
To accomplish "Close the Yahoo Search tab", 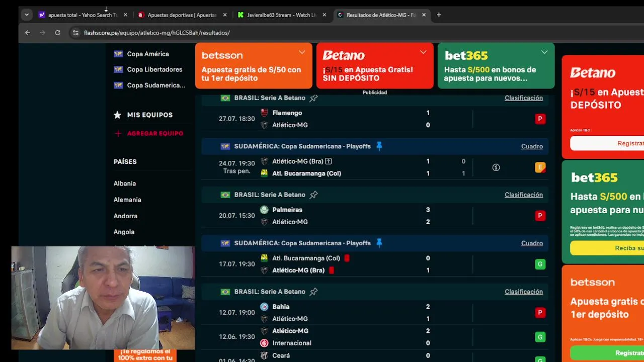I will [x=125, y=15].
